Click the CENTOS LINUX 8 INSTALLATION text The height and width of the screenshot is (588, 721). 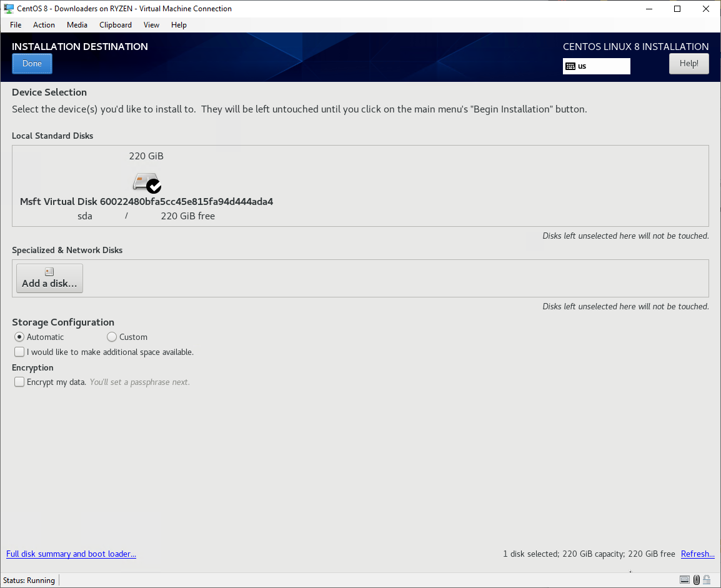(x=635, y=46)
